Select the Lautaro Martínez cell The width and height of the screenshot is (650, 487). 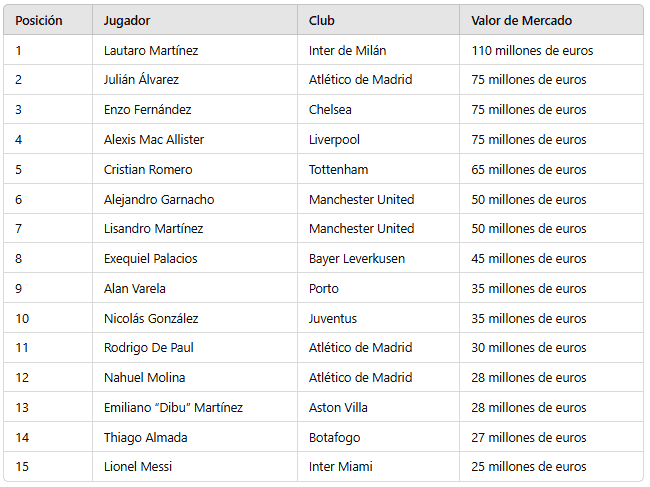(x=151, y=50)
